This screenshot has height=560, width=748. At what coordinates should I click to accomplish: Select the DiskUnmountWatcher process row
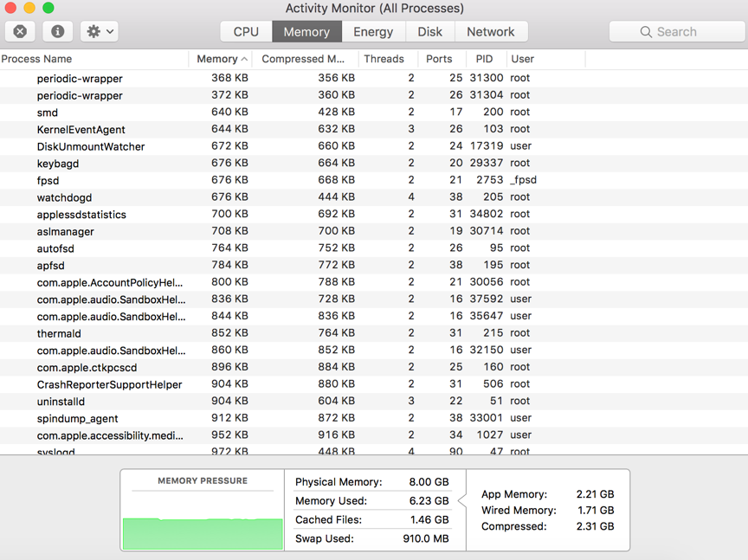[x=91, y=146]
